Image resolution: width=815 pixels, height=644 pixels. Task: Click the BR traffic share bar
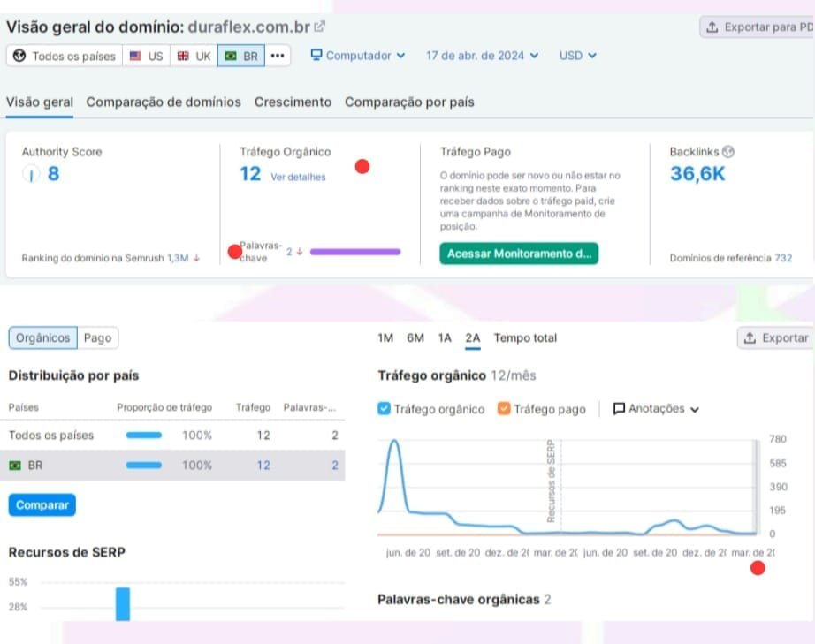[143, 466]
